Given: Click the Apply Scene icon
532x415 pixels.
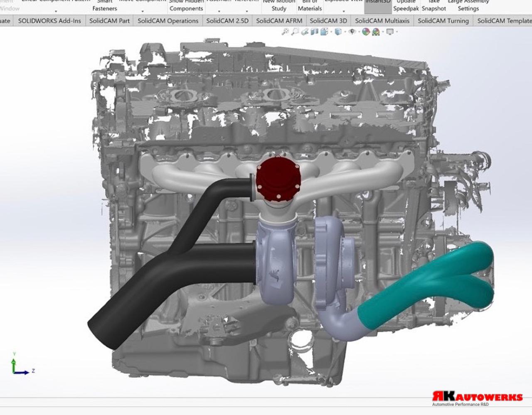Looking at the screenshot, I should click(x=376, y=32).
